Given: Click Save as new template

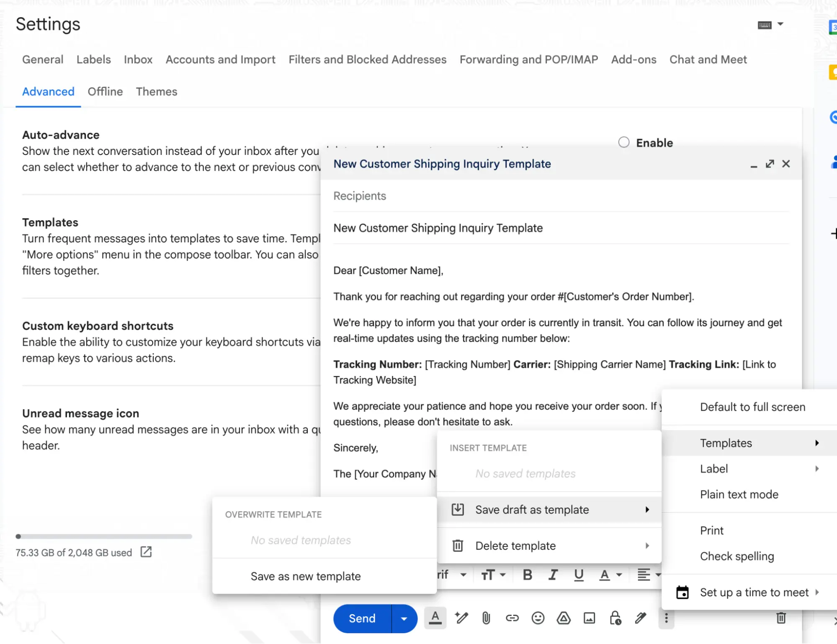Looking at the screenshot, I should coord(306,576).
